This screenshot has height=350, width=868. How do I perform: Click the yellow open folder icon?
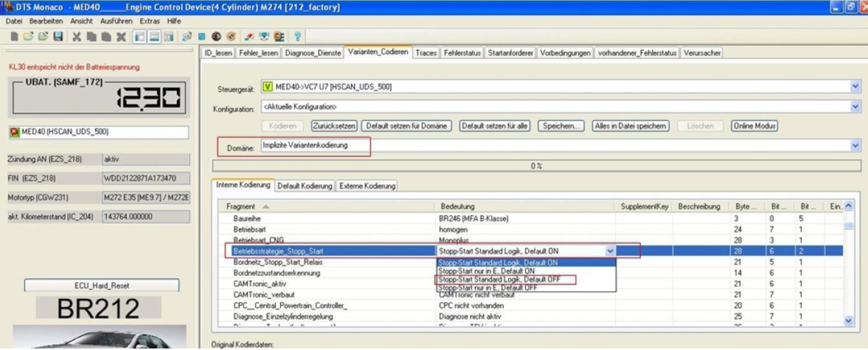point(28,37)
